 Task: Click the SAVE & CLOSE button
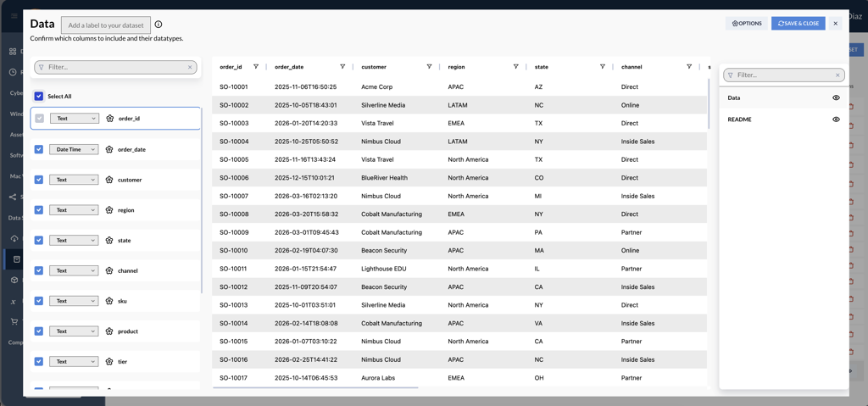pos(798,23)
